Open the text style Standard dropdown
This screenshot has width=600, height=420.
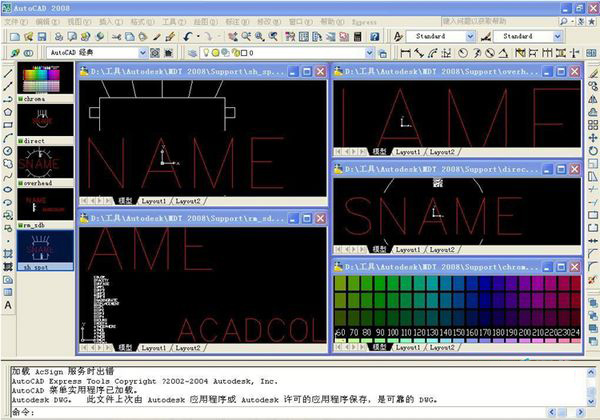(470, 36)
